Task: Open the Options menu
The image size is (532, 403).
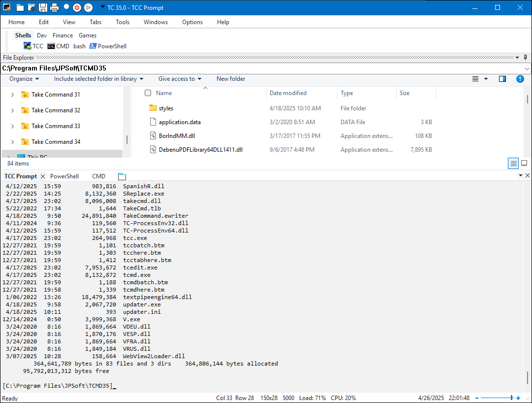Action: click(x=192, y=22)
